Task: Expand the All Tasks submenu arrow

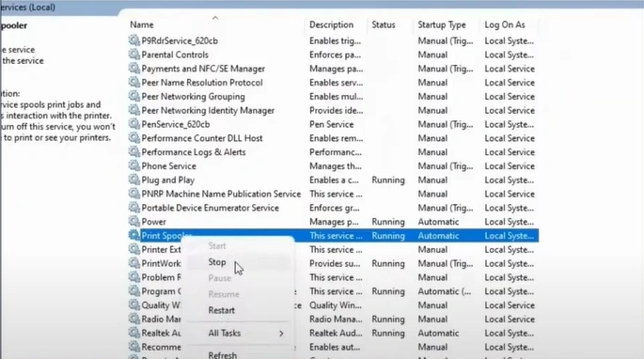Action: tap(281, 334)
